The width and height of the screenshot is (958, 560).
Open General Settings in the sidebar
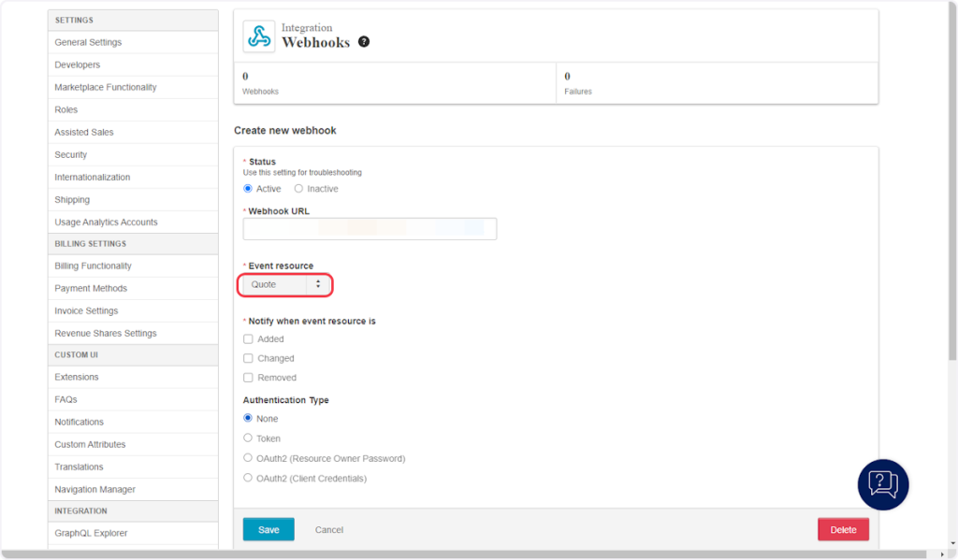pyautogui.click(x=88, y=42)
